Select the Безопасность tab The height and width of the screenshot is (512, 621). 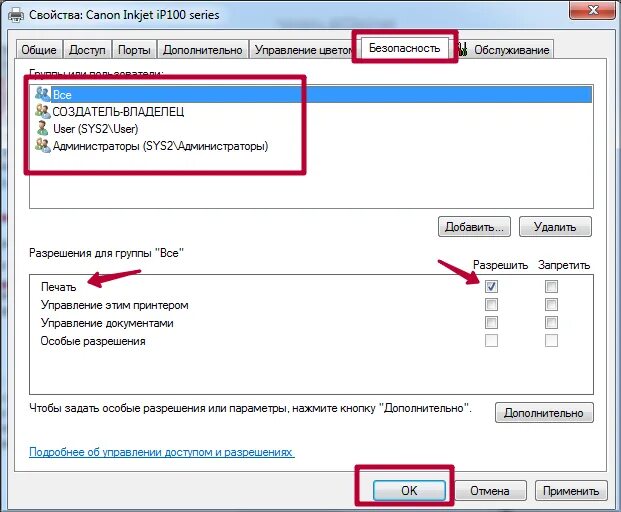click(x=404, y=48)
